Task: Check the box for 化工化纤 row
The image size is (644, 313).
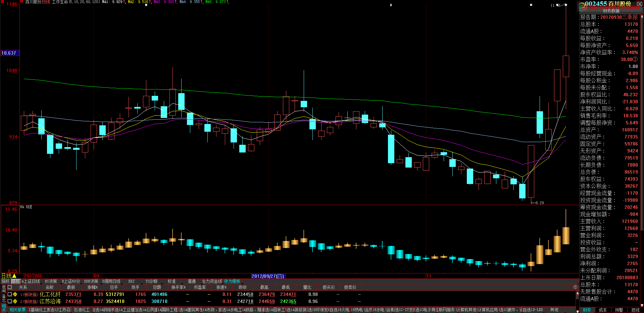Action: pos(10,294)
